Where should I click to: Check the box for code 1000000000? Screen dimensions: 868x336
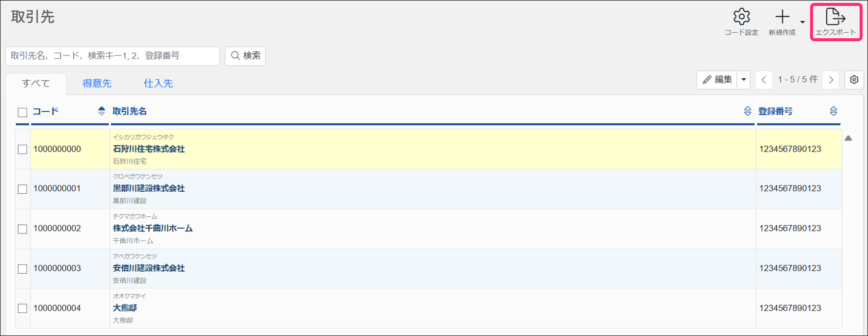pos(22,149)
